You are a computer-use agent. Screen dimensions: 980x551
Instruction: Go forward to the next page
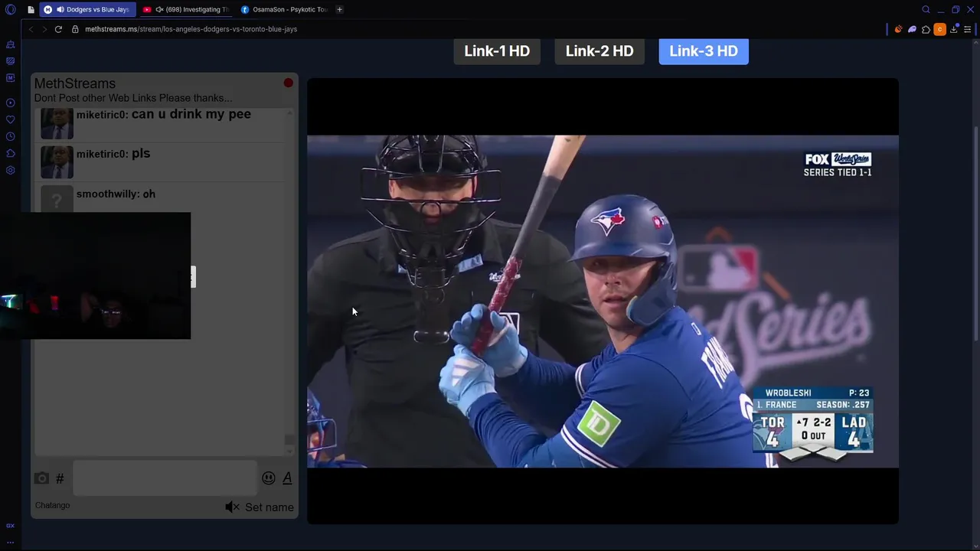pos(44,29)
